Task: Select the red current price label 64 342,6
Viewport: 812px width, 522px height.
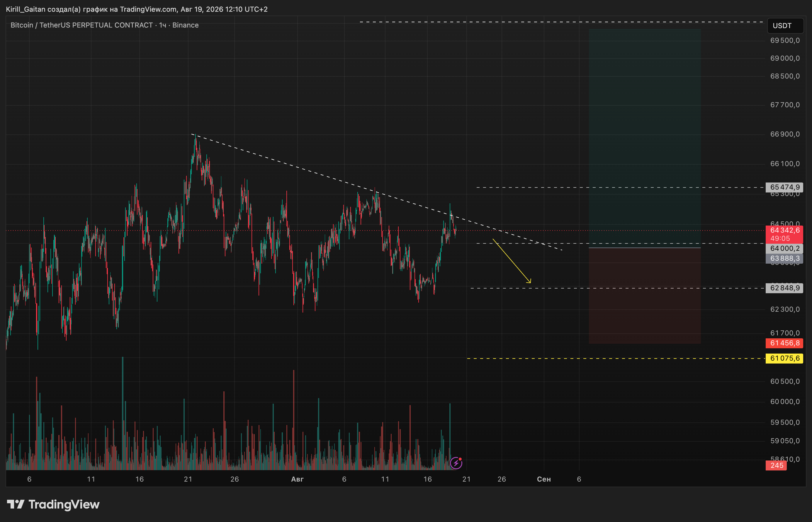Action: [784, 230]
